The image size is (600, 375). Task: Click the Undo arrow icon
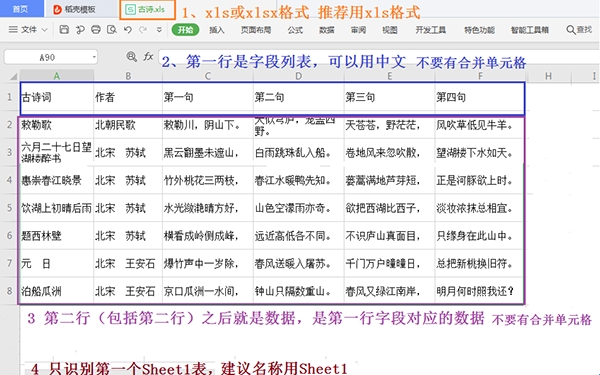click(128, 29)
